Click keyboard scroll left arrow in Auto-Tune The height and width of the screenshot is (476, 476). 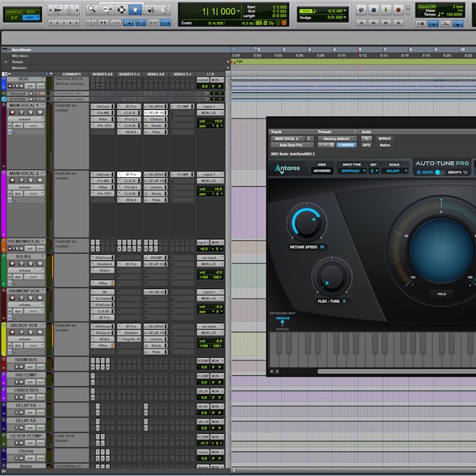pyautogui.click(x=272, y=371)
